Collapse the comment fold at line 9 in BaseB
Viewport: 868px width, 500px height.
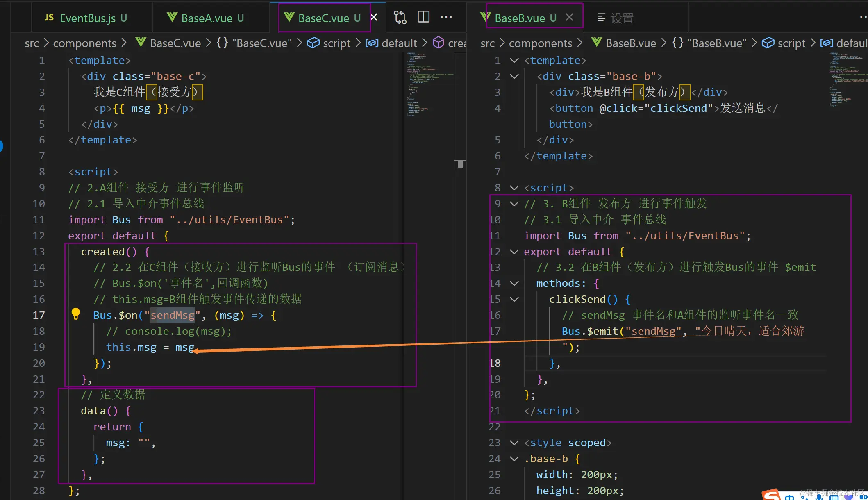[x=514, y=204]
